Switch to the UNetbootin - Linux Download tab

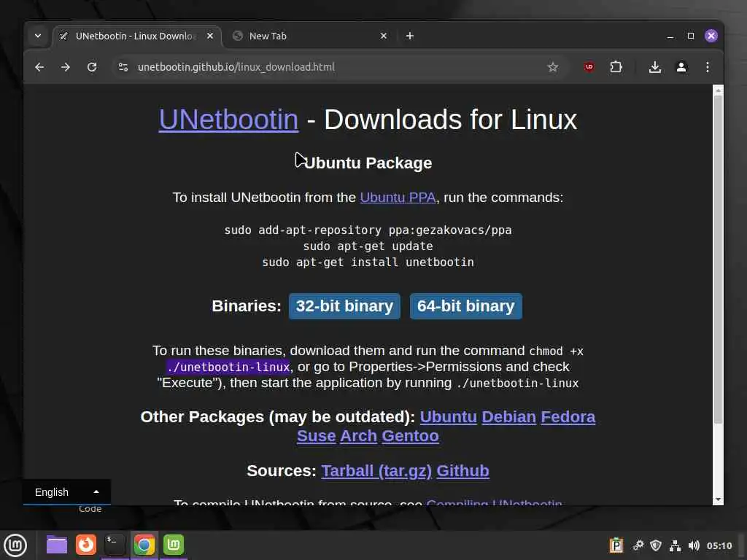(x=136, y=36)
